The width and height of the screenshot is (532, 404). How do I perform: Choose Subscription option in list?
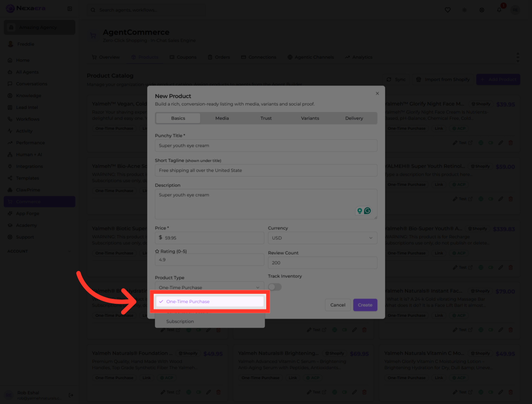click(210, 321)
